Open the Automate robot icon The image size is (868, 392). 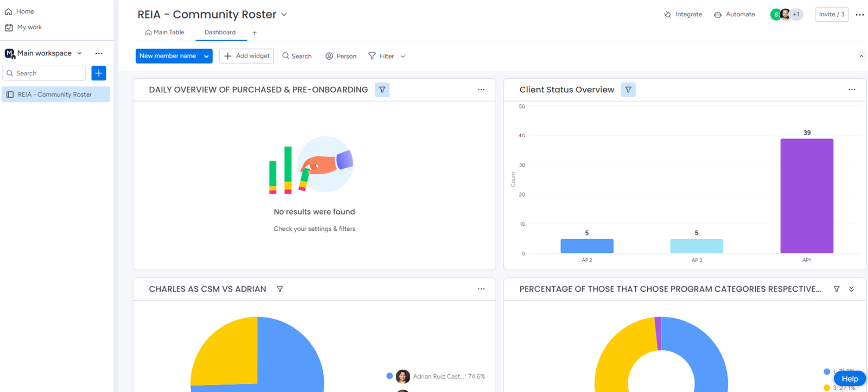click(718, 15)
